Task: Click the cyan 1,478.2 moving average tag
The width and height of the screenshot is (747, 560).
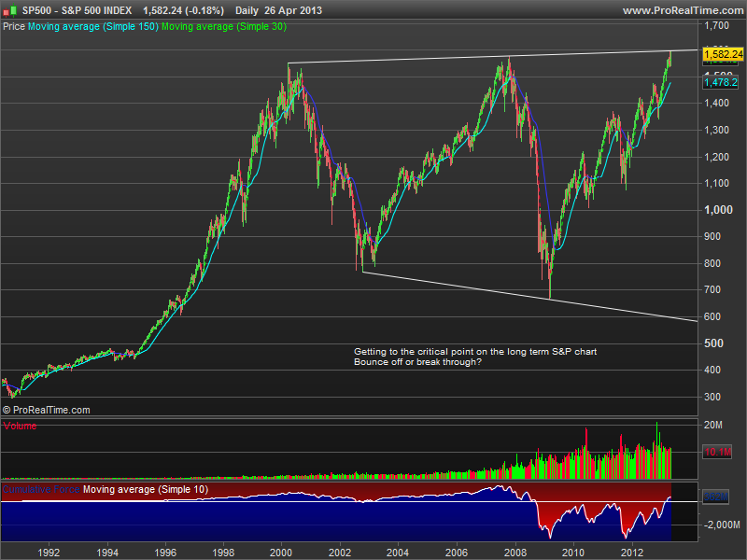Action: 720,82
